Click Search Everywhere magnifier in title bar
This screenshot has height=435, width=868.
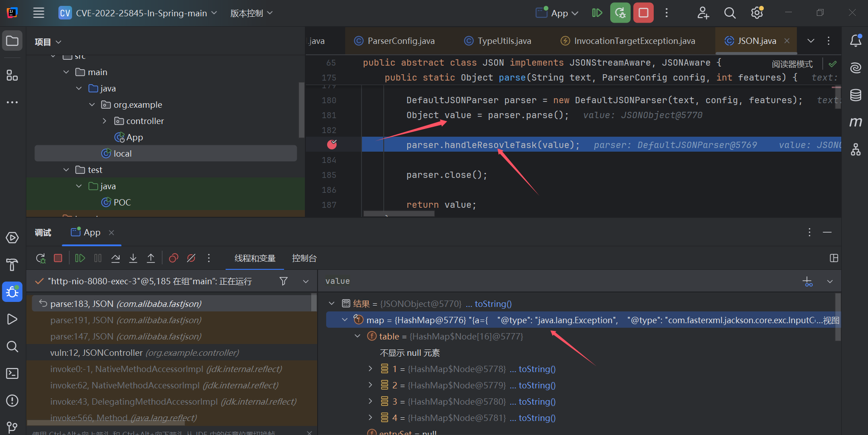coord(730,13)
